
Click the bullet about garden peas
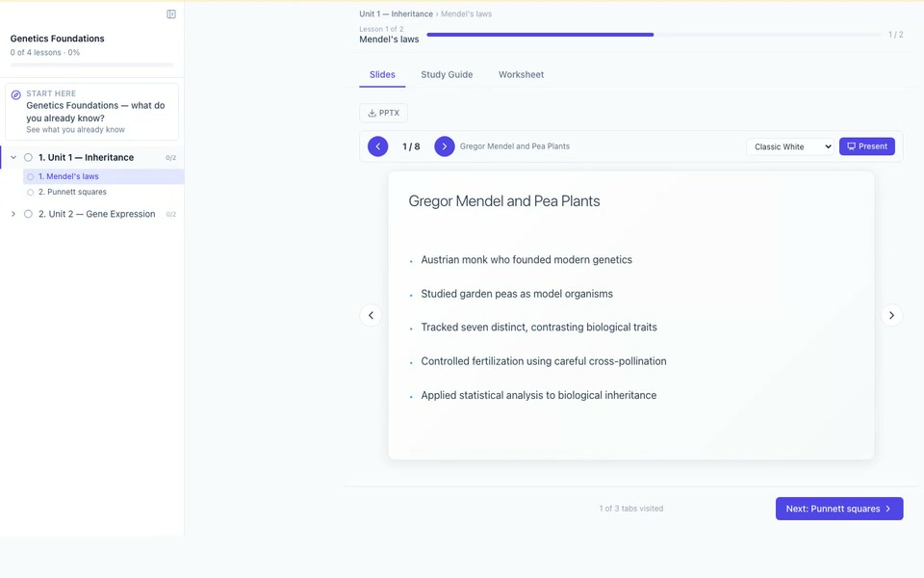(517, 295)
